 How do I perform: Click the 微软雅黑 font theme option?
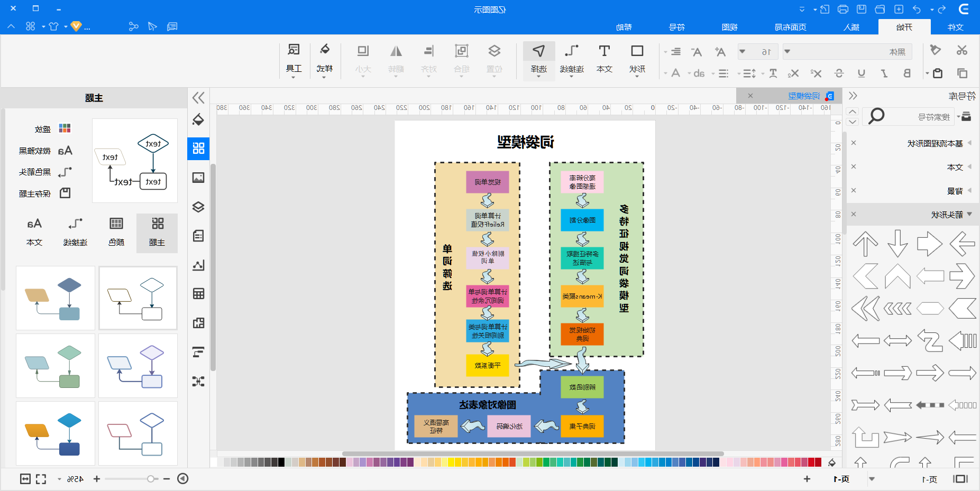tap(44, 151)
